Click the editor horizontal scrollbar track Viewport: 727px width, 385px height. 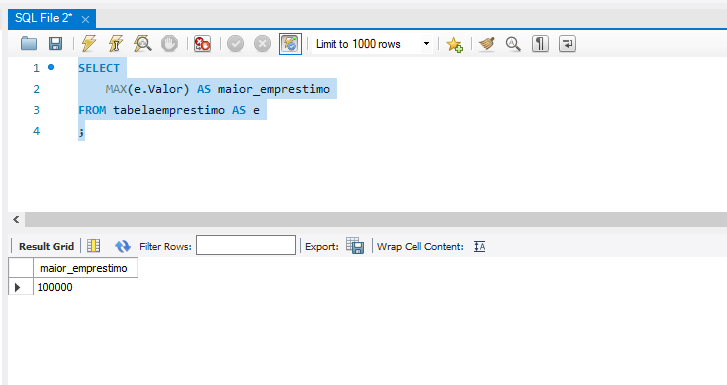(376, 219)
